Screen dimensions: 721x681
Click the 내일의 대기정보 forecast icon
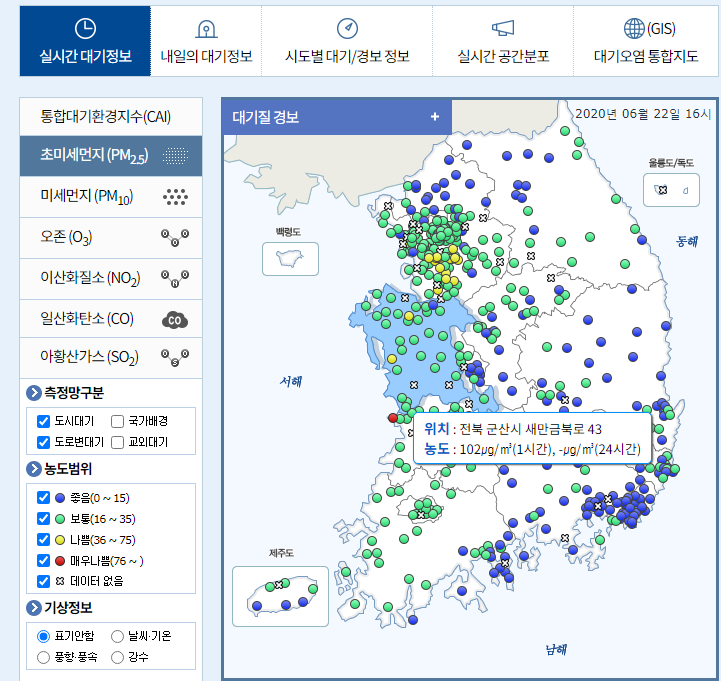tap(206, 28)
